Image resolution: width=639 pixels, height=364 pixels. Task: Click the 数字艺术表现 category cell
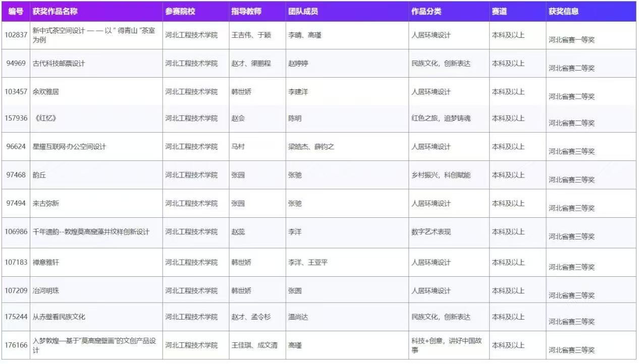pos(431,232)
